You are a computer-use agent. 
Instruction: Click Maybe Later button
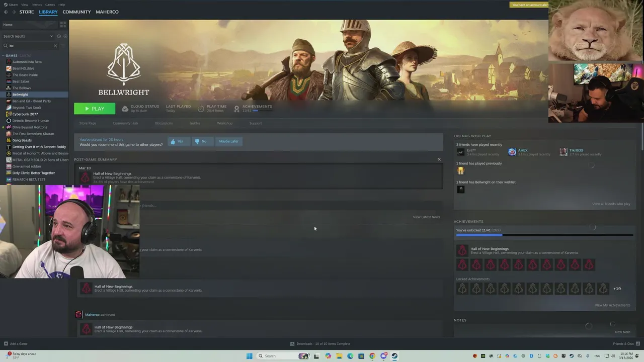tap(228, 141)
